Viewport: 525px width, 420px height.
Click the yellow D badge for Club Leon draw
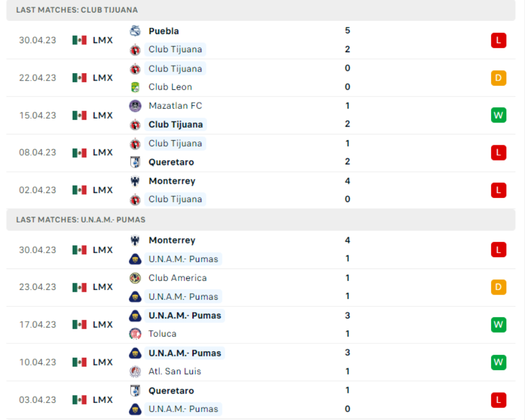pyautogui.click(x=498, y=78)
